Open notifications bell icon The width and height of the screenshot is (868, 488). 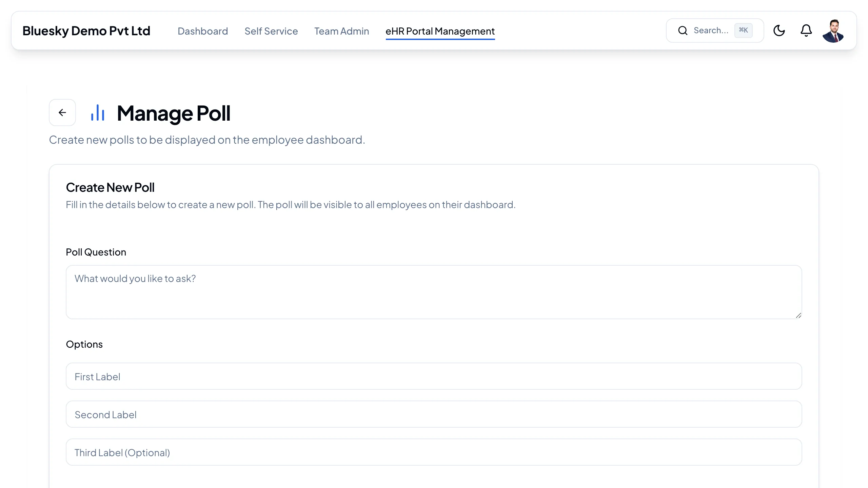click(x=806, y=30)
